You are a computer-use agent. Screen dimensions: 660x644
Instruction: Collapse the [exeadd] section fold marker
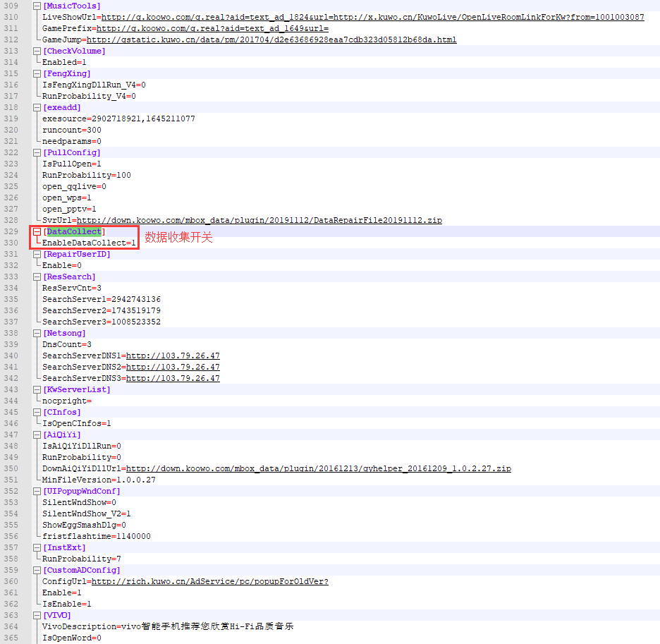point(37,107)
